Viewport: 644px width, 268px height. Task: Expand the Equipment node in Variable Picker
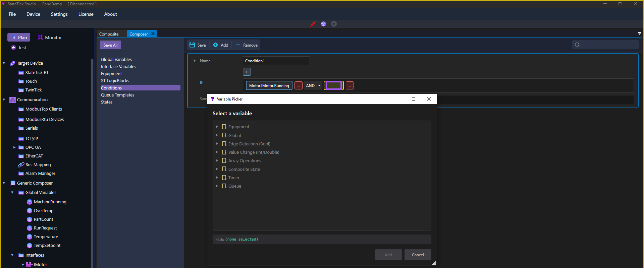[x=217, y=127]
